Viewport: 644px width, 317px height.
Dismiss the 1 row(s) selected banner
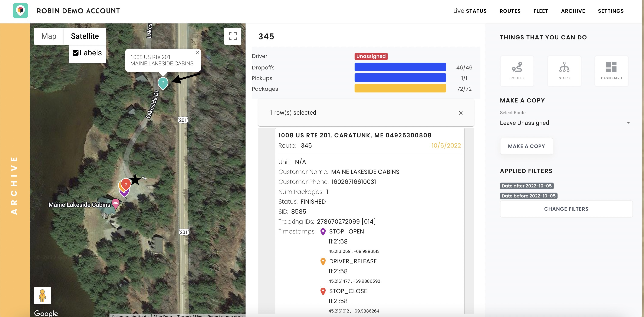[460, 113]
